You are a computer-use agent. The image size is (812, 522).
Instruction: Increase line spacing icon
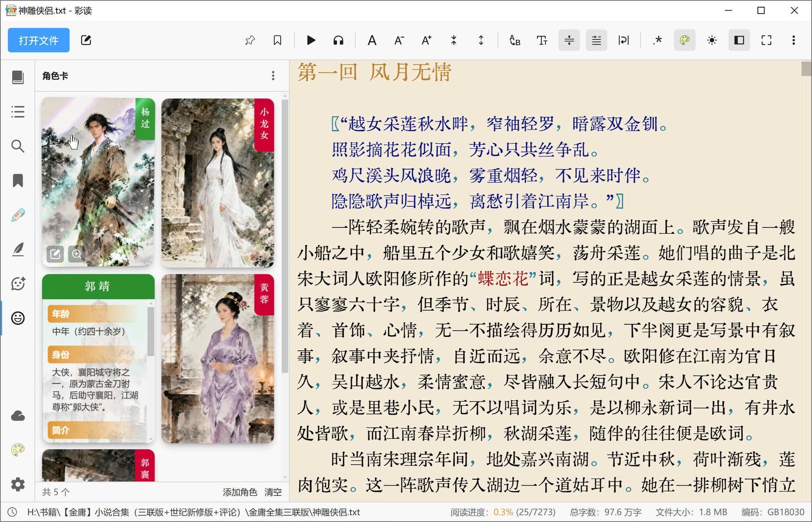(x=481, y=40)
